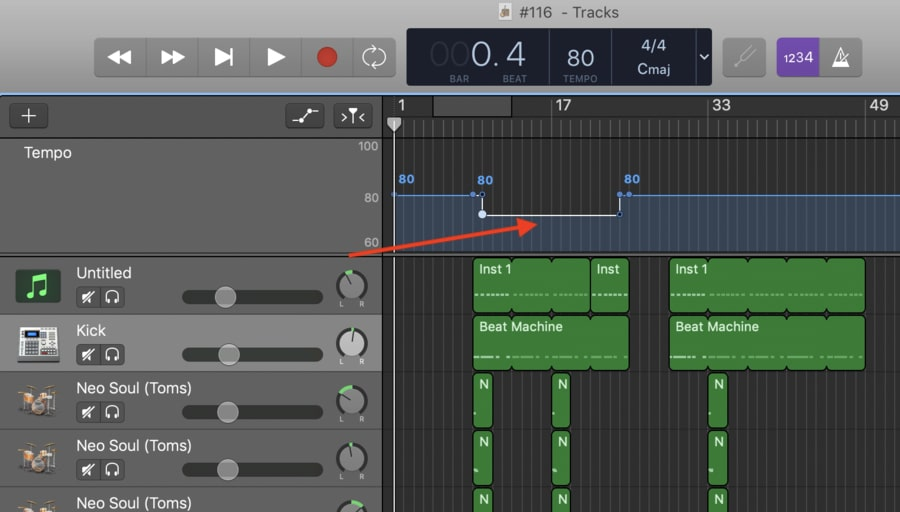Click the Untitled track music note icon
This screenshot has width=900, height=512.
(x=38, y=285)
